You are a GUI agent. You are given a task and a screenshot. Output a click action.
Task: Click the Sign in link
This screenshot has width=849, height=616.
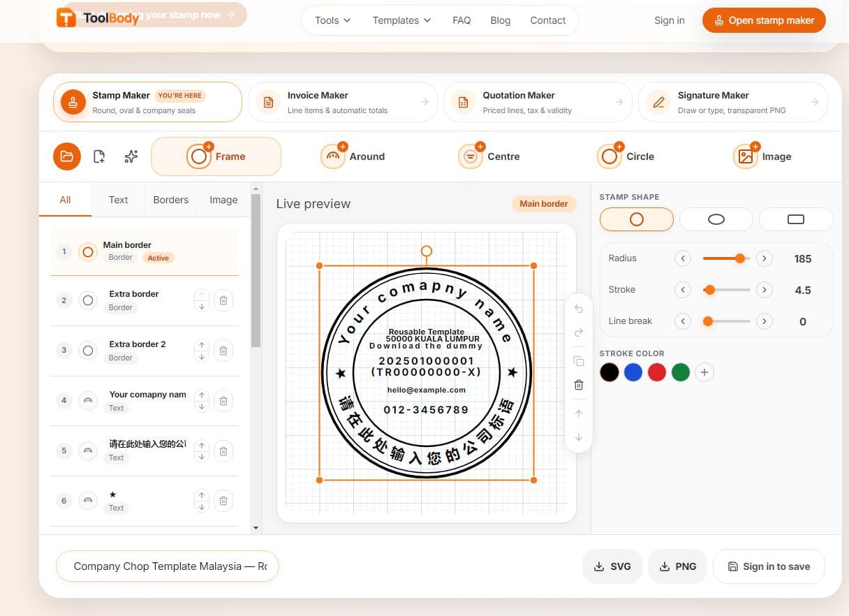pos(670,20)
